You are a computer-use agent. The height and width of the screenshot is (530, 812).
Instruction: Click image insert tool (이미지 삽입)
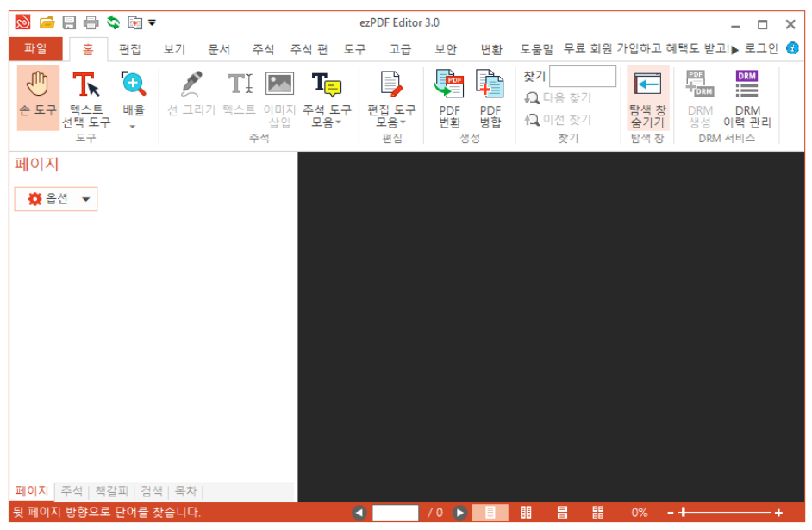coord(279,99)
